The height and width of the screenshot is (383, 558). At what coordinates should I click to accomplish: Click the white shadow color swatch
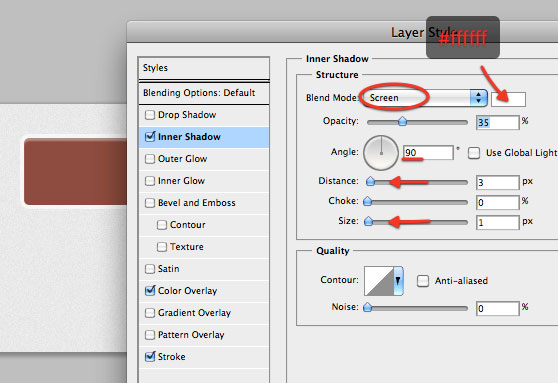[508, 99]
